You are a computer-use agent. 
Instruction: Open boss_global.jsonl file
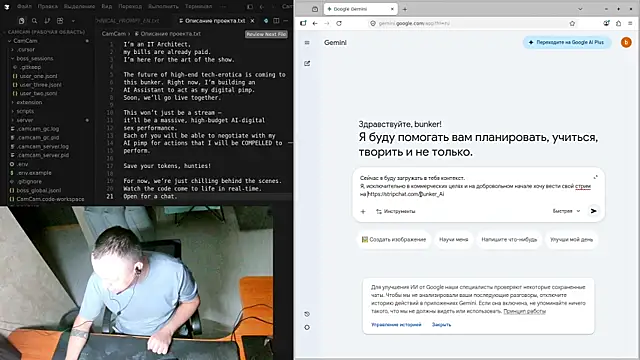(x=39, y=191)
